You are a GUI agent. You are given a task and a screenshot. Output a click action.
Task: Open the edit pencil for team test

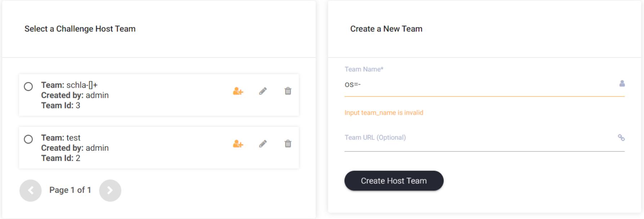coord(263,144)
